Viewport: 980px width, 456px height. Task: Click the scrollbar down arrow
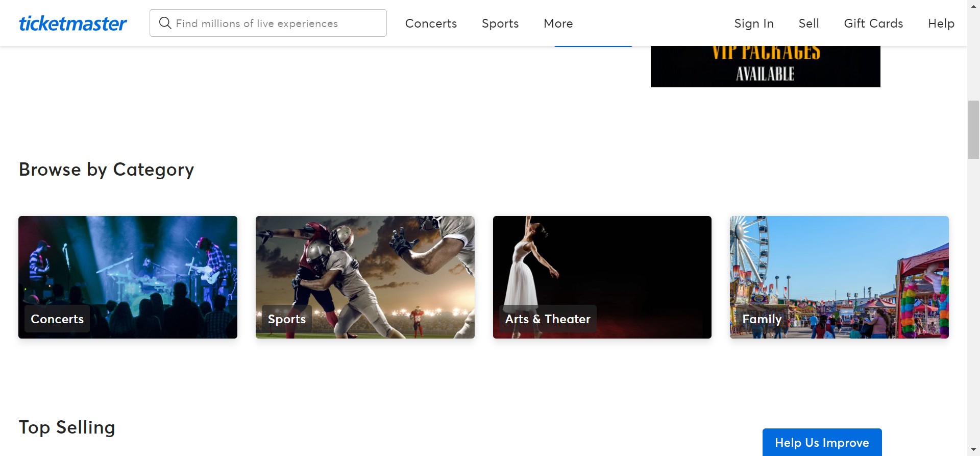[x=973, y=450]
